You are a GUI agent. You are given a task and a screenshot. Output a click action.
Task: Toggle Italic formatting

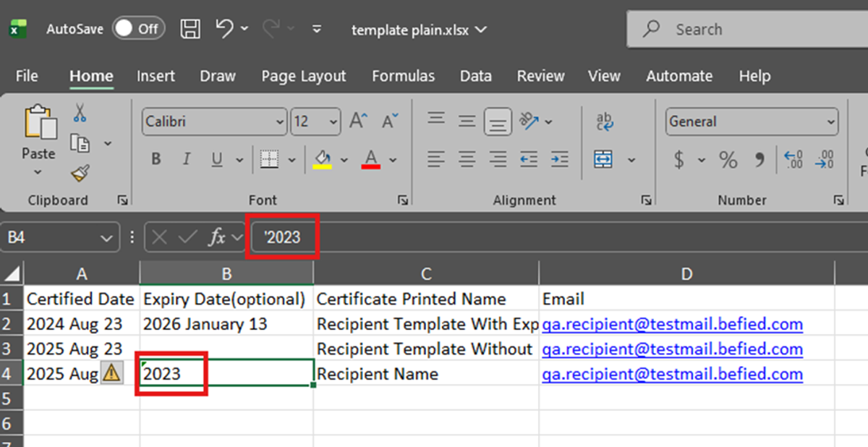tap(187, 159)
